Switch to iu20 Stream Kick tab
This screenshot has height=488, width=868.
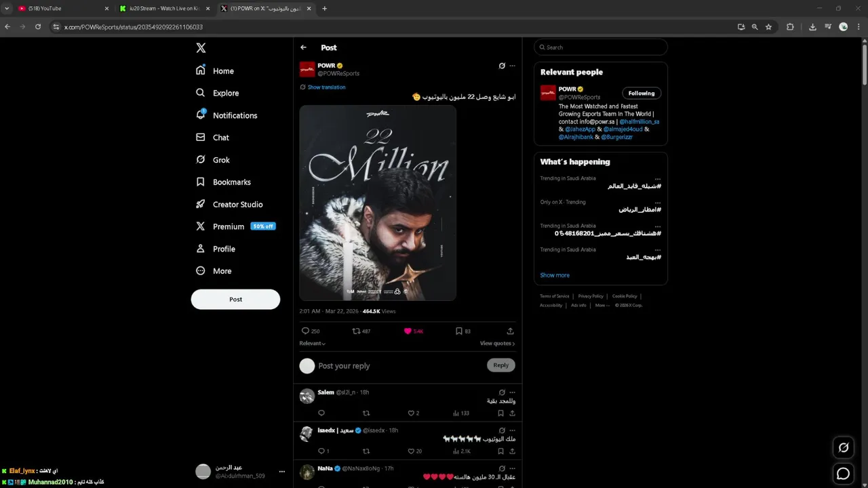pyautogui.click(x=165, y=8)
